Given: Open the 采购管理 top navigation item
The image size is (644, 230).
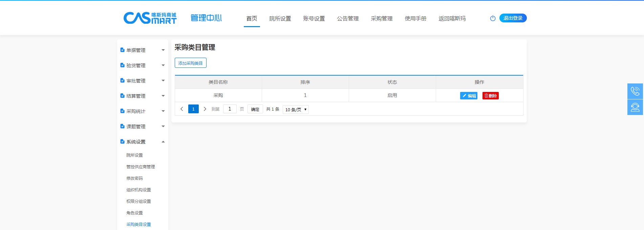Looking at the screenshot, I should tap(382, 19).
